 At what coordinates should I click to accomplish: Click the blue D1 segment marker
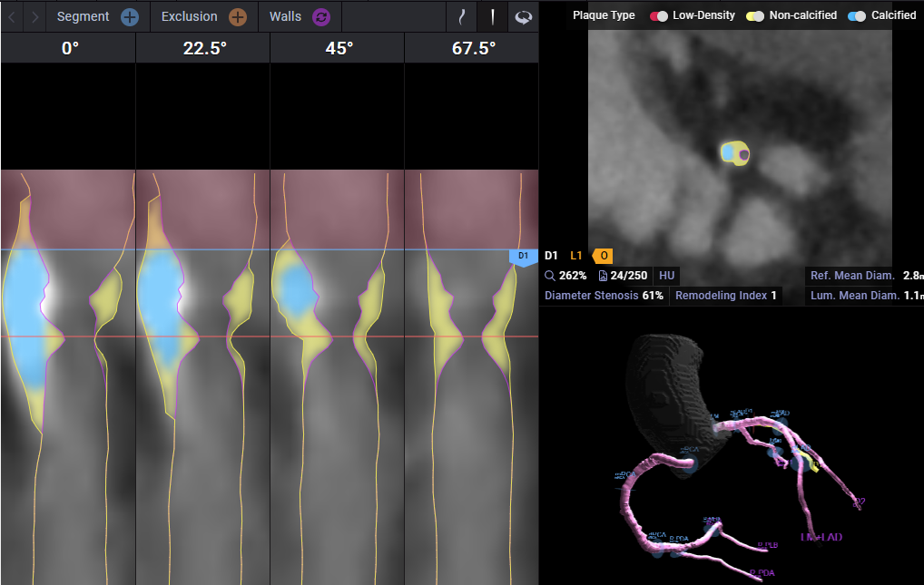click(524, 257)
